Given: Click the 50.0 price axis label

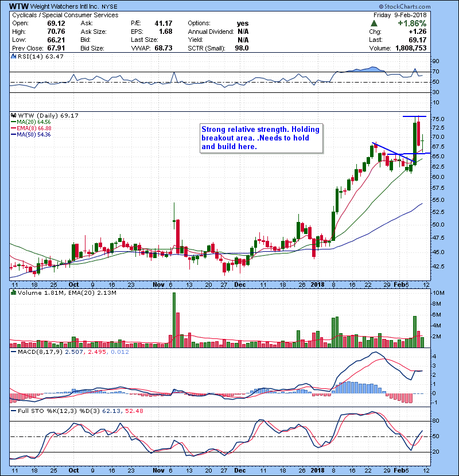Looking at the screenshot, I should click(x=438, y=225).
